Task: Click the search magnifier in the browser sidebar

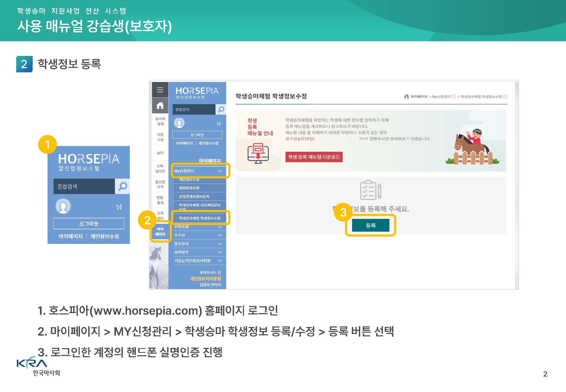Action: [221, 109]
